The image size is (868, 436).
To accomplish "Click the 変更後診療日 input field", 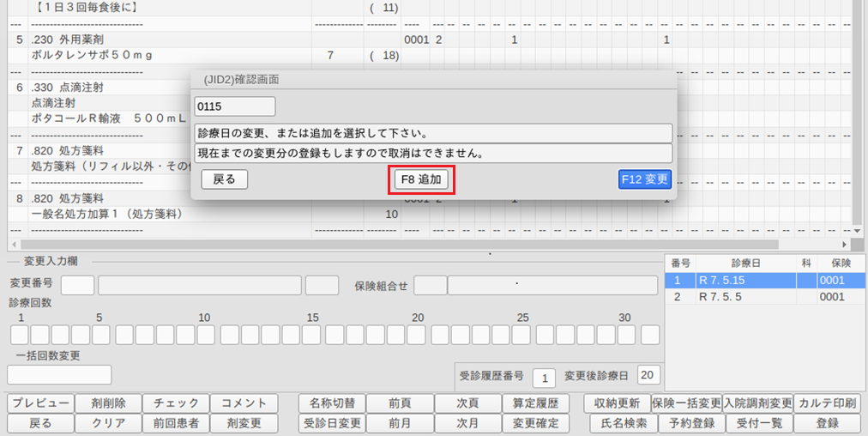I will 648,376.
